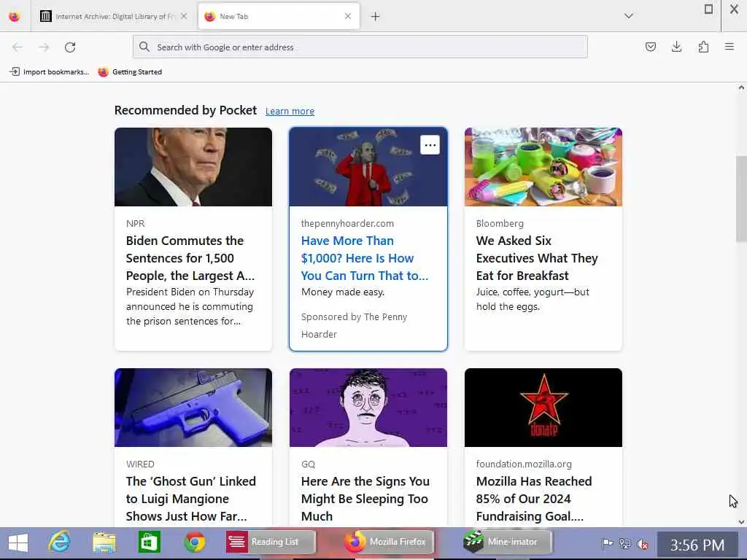This screenshot has height=560, width=747.
Task: Open the Mozilla donate star image
Action: [543, 408]
